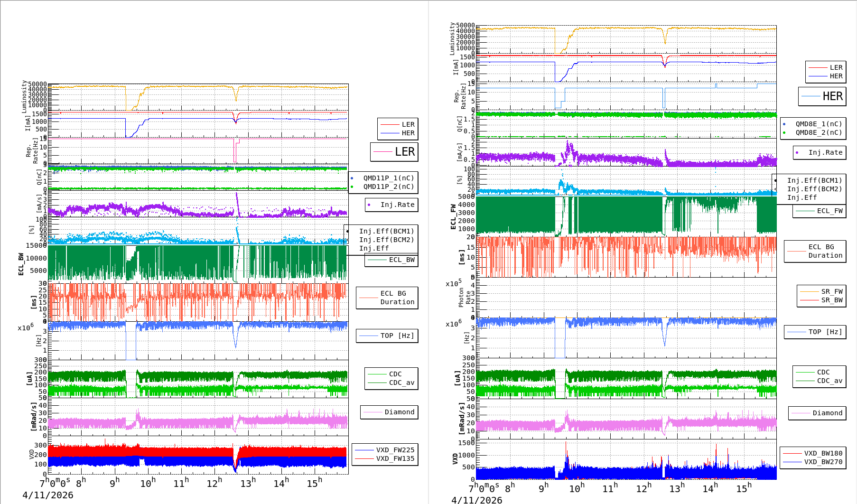Select the QMD11P_2(nC) green legend marker
Viewport: 857px width, 504px height.
352,187
